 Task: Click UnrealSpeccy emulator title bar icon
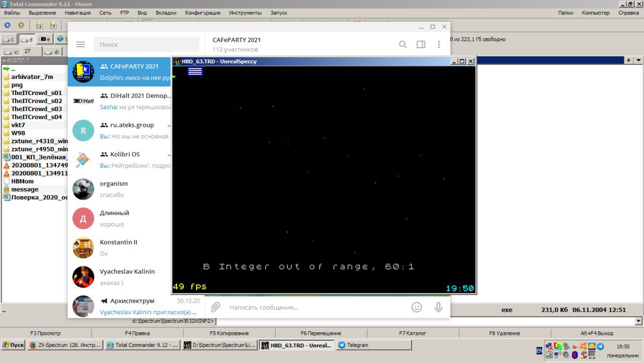177,61
